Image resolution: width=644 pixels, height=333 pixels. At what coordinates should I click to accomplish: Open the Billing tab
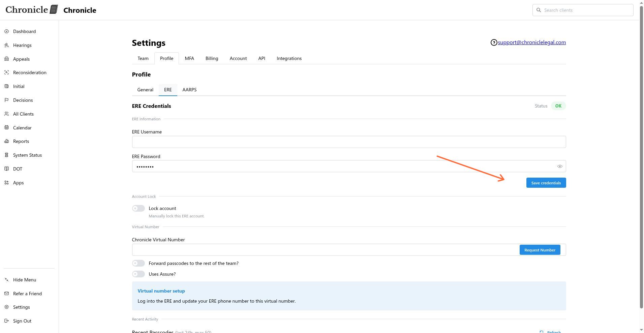[x=212, y=58]
